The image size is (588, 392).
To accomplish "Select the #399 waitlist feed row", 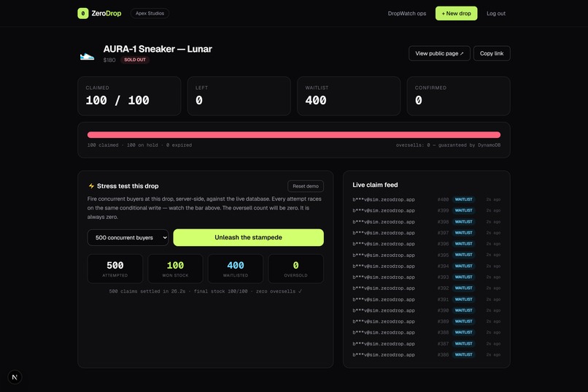I will click(x=426, y=210).
